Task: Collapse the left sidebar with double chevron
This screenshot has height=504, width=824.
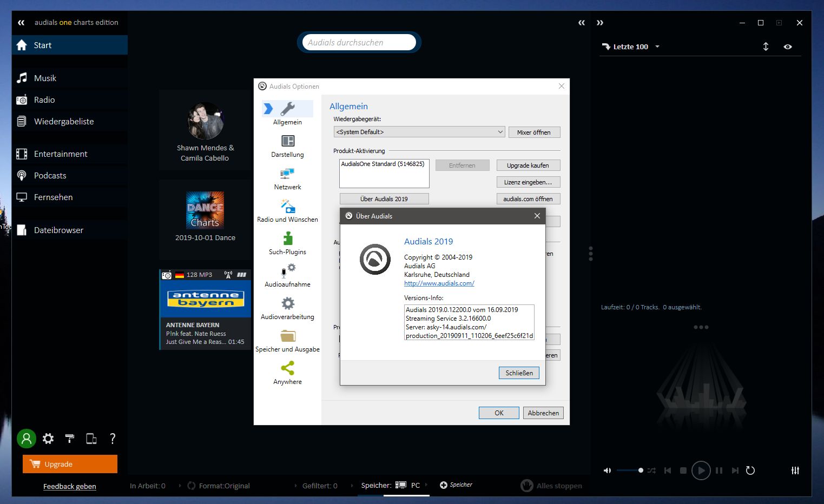Action: [21, 23]
